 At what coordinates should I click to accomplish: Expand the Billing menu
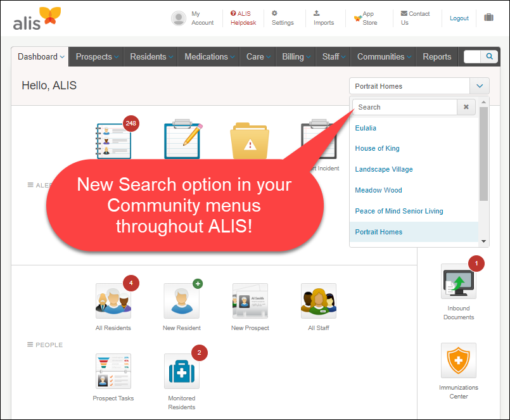click(x=296, y=56)
